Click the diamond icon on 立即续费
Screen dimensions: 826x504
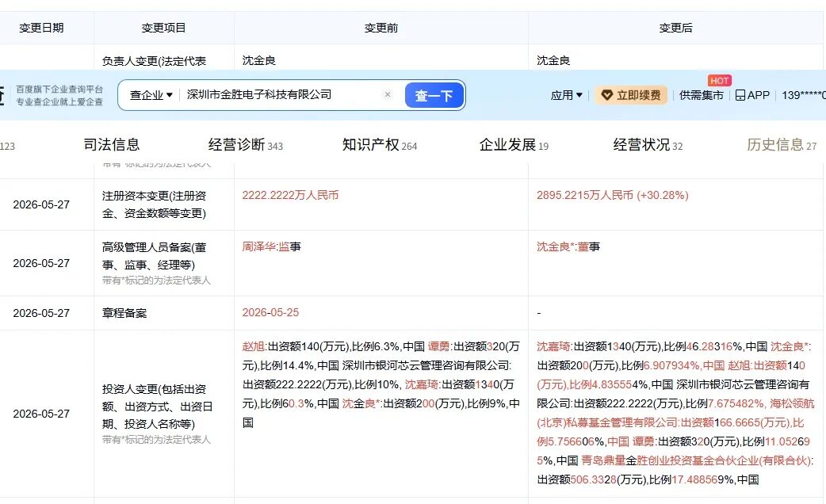click(607, 95)
